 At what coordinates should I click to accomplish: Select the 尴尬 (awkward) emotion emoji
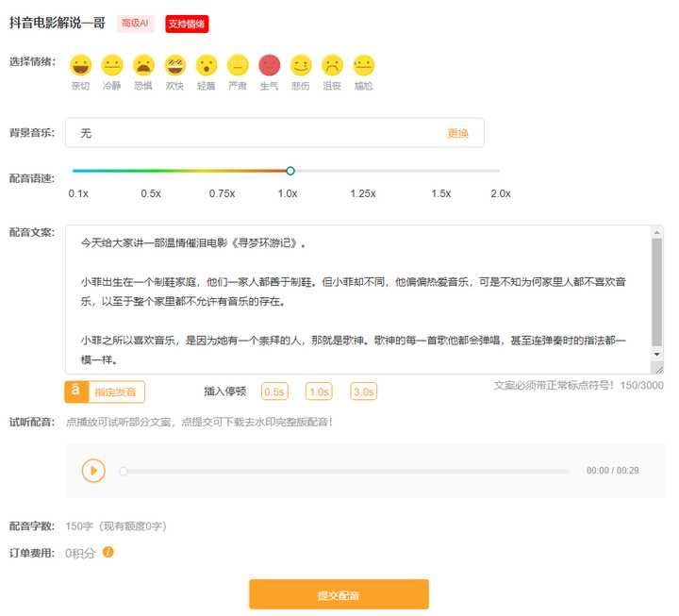pyautogui.click(x=364, y=65)
